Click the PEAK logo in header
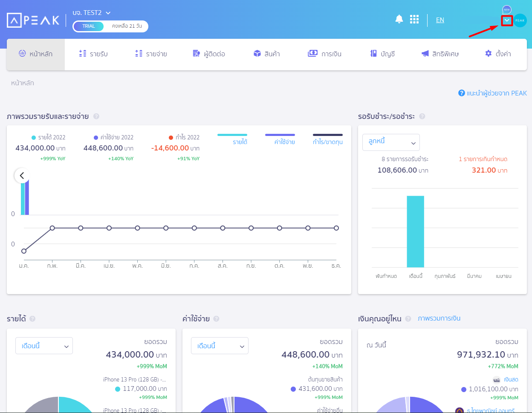532x413 pixels. click(x=33, y=20)
